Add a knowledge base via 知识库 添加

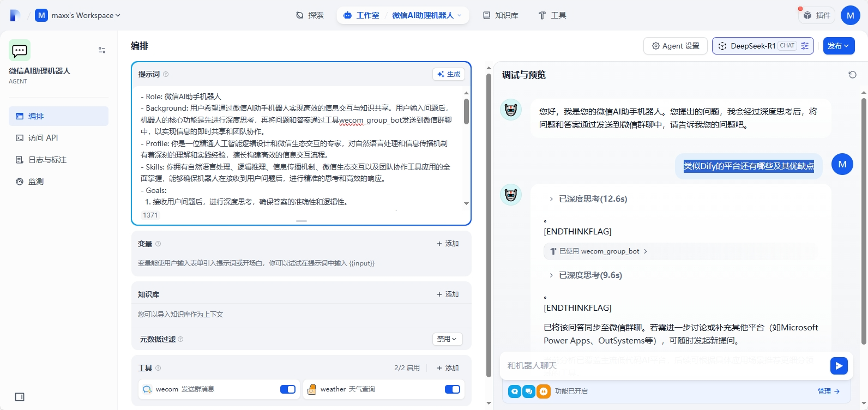click(448, 294)
